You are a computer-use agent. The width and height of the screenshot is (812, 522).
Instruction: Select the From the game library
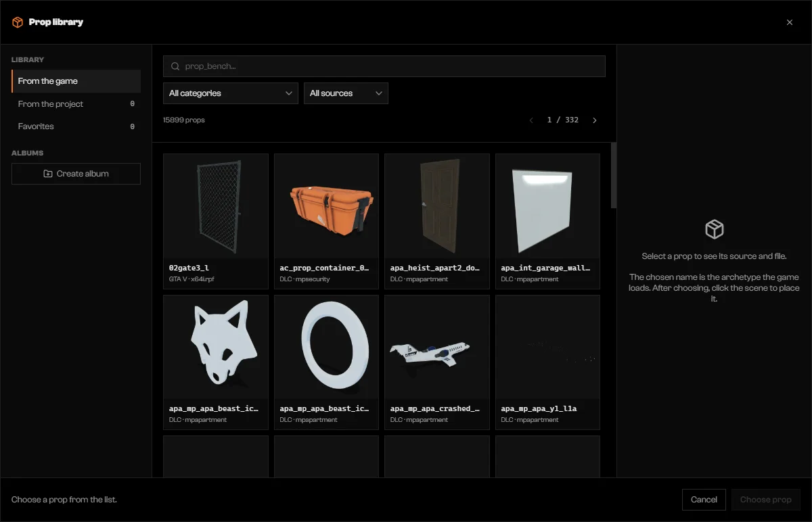point(76,81)
